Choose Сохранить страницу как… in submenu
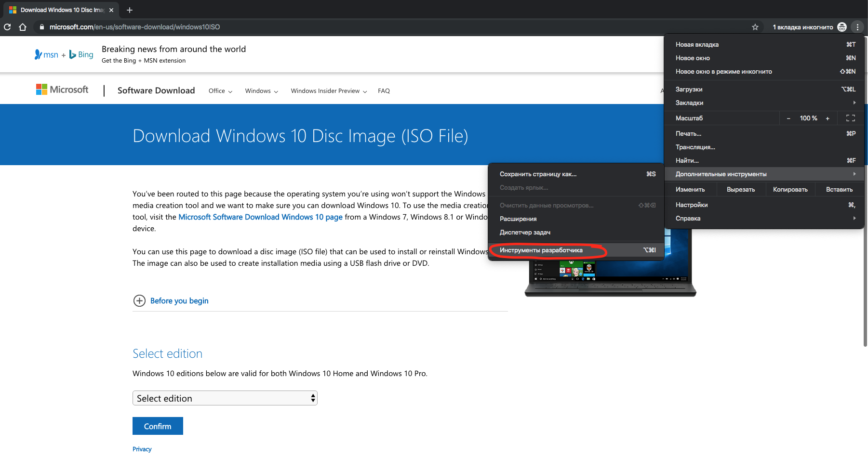The width and height of the screenshot is (868, 456). point(576,174)
